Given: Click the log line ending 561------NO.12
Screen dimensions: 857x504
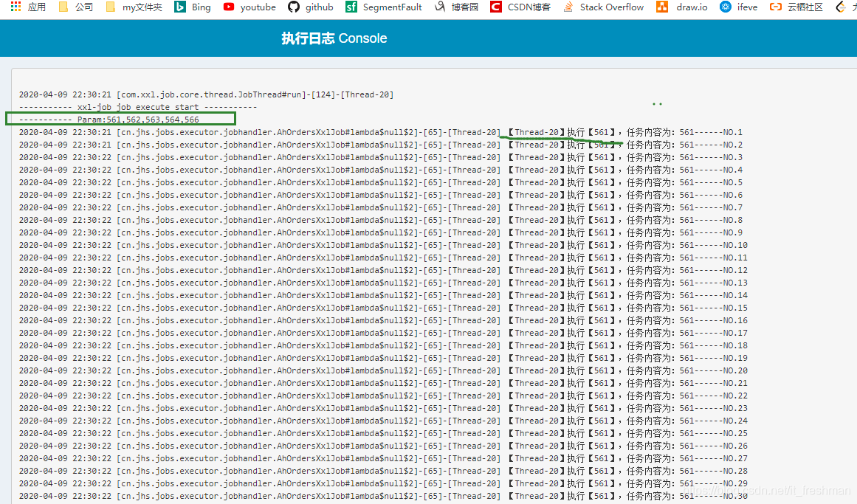Looking at the screenshot, I should pyautogui.click(x=383, y=271).
